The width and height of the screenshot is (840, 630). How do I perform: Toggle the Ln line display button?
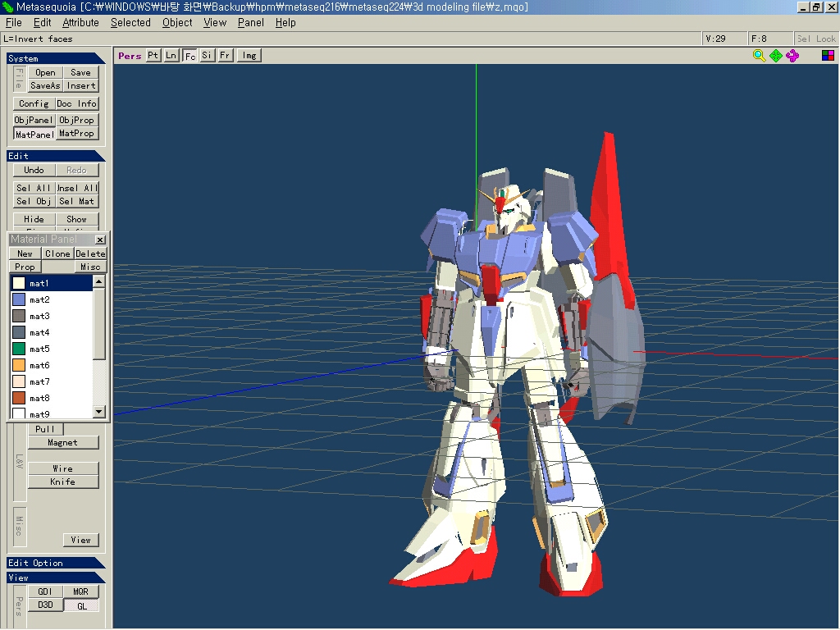(171, 55)
